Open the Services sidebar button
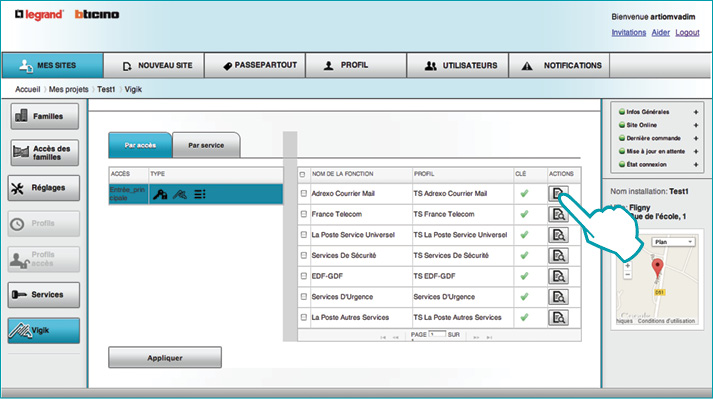The image size is (713, 399). (44, 295)
